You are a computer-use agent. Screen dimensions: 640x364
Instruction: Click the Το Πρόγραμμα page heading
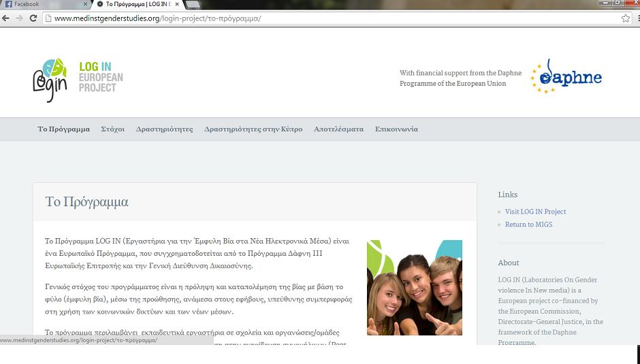click(86, 201)
